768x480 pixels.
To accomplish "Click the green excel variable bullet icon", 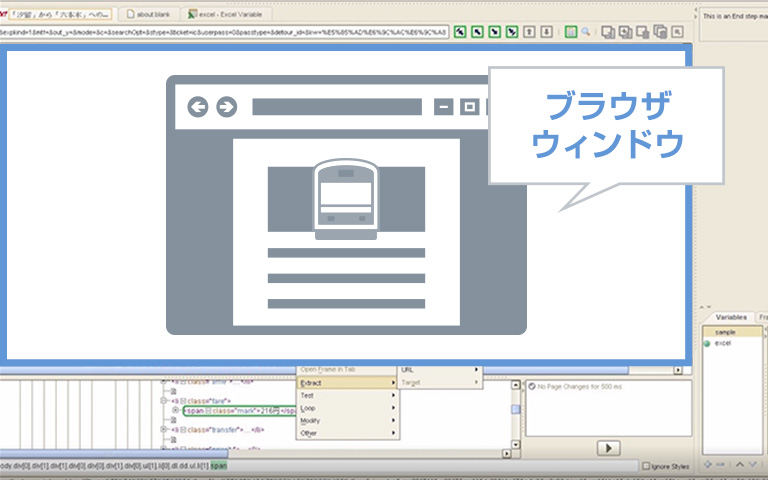I will [x=707, y=344].
